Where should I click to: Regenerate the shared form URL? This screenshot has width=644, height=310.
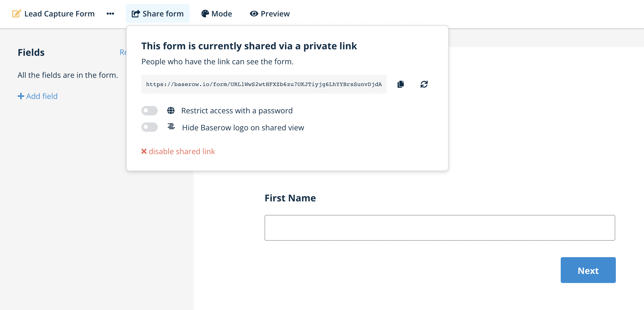(424, 84)
